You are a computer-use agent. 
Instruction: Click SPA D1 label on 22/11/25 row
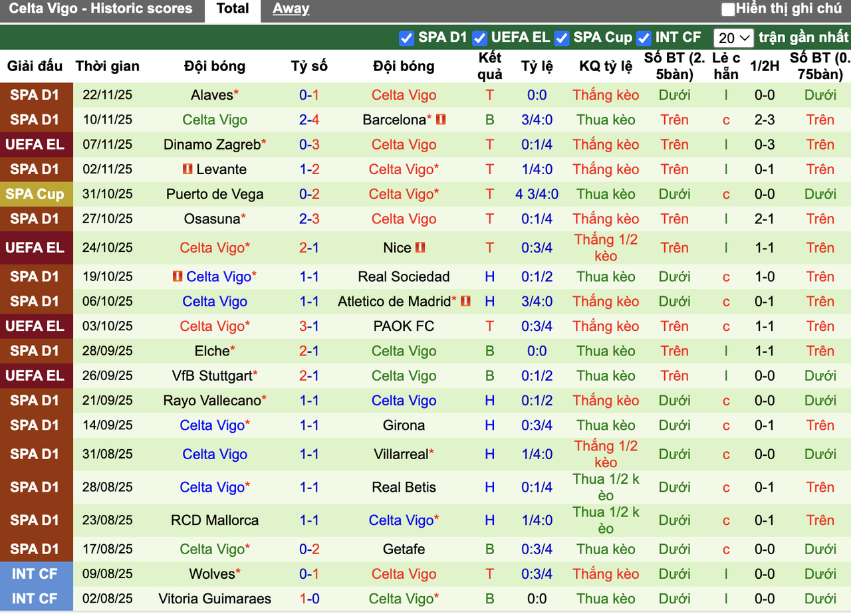35,95
